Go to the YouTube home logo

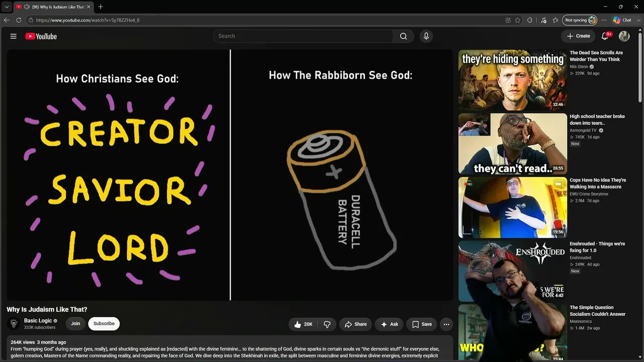(x=41, y=36)
